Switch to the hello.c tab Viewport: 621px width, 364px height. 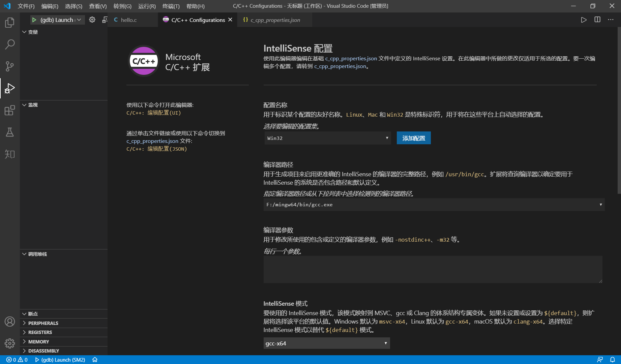[x=128, y=20]
